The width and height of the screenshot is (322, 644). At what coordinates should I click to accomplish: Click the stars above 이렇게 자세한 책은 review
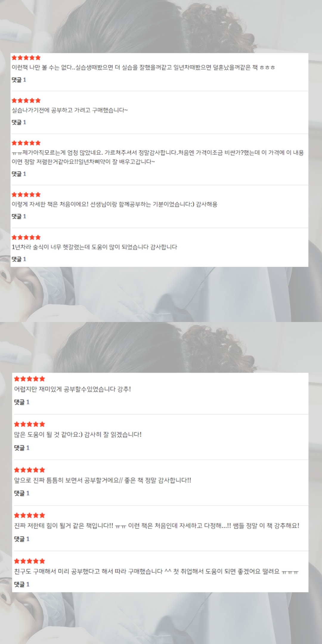pyautogui.click(x=26, y=195)
